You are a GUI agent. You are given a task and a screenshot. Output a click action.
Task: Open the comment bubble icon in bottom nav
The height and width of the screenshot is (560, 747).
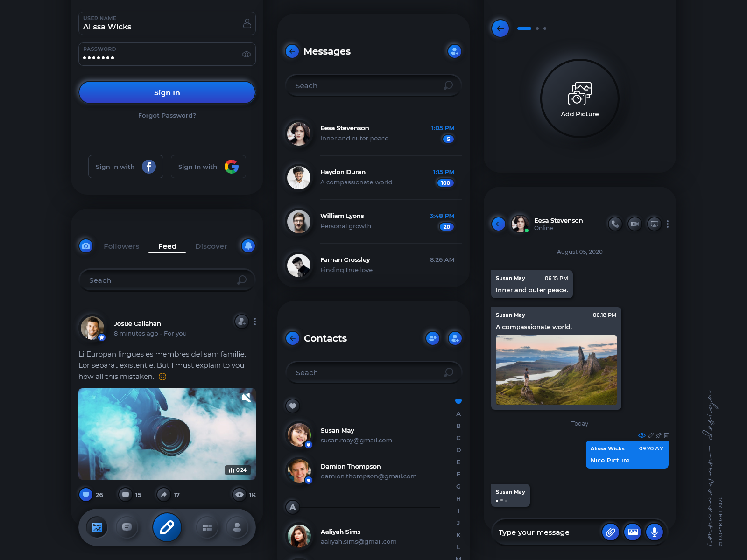coord(127,527)
